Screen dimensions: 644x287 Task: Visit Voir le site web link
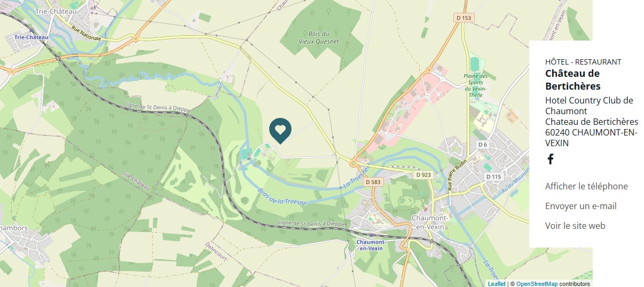click(575, 226)
